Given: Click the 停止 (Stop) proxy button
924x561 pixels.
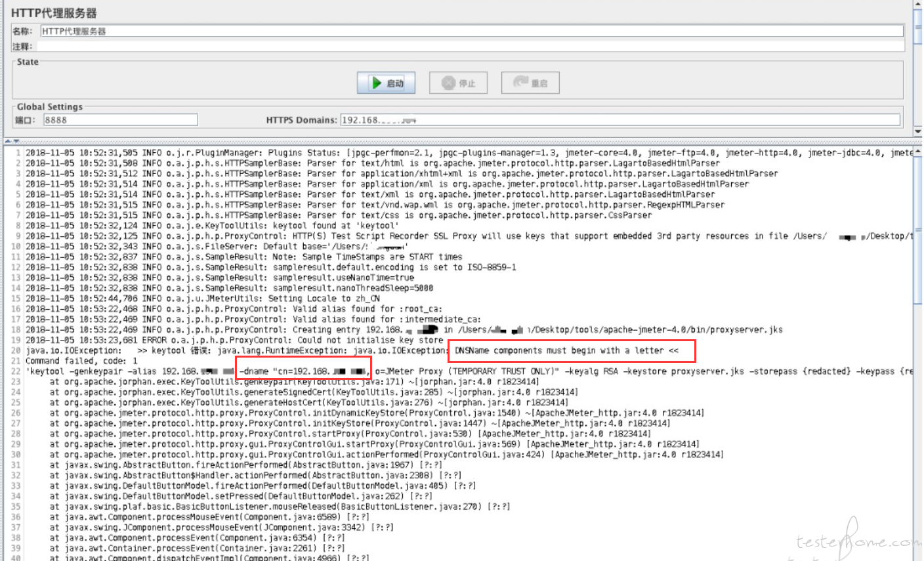Looking at the screenshot, I should (x=459, y=83).
